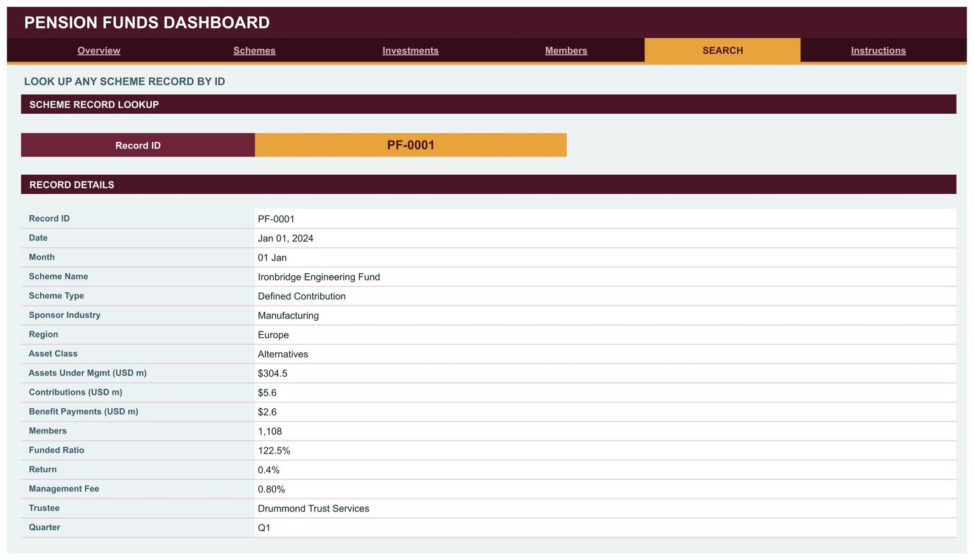Click the Pension Funds Dashboard title
974x560 pixels.
click(147, 23)
